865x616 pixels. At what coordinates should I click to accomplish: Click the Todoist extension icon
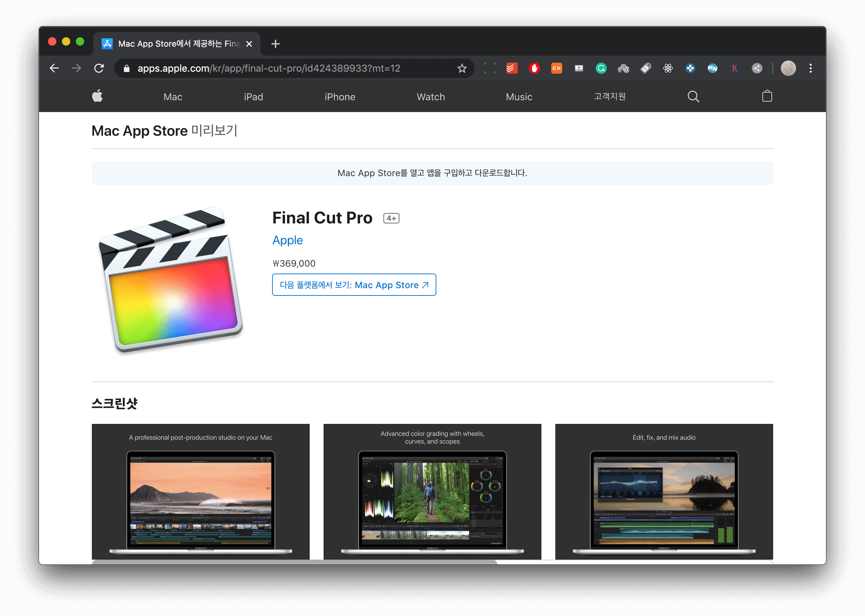coord(511,68)
